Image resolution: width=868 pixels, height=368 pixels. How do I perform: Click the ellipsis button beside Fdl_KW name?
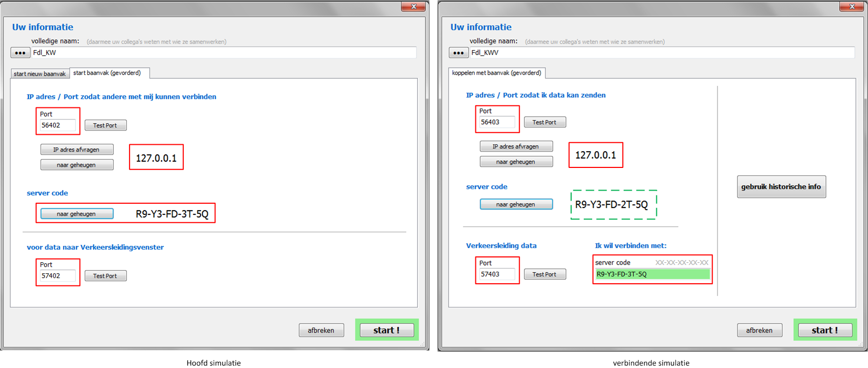20,53
